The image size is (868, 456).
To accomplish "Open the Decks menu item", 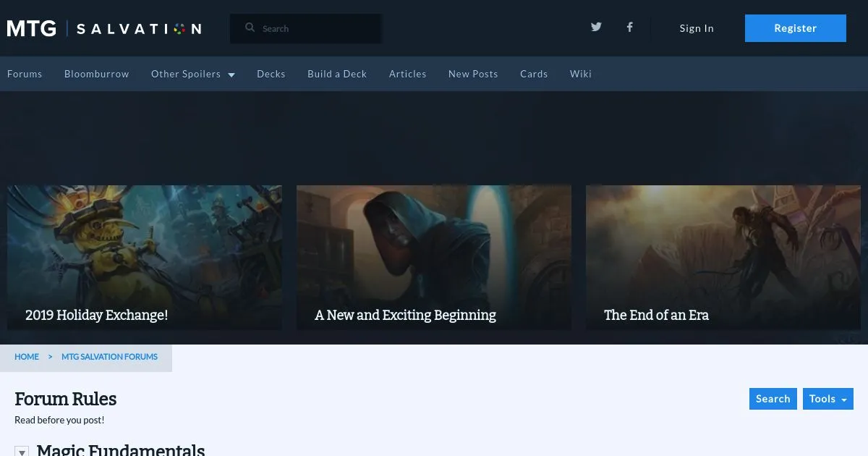I will coord(271,74).
